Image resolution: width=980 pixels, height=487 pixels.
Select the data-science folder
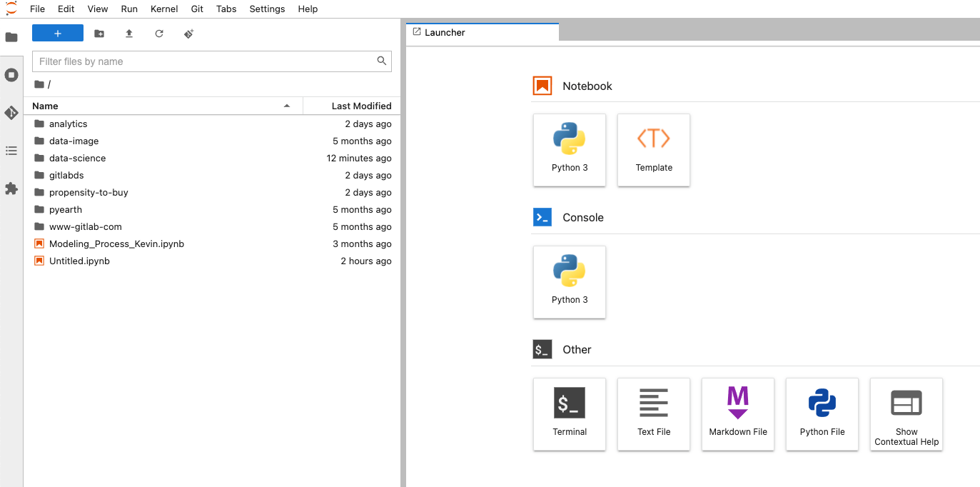click(77, 159)
